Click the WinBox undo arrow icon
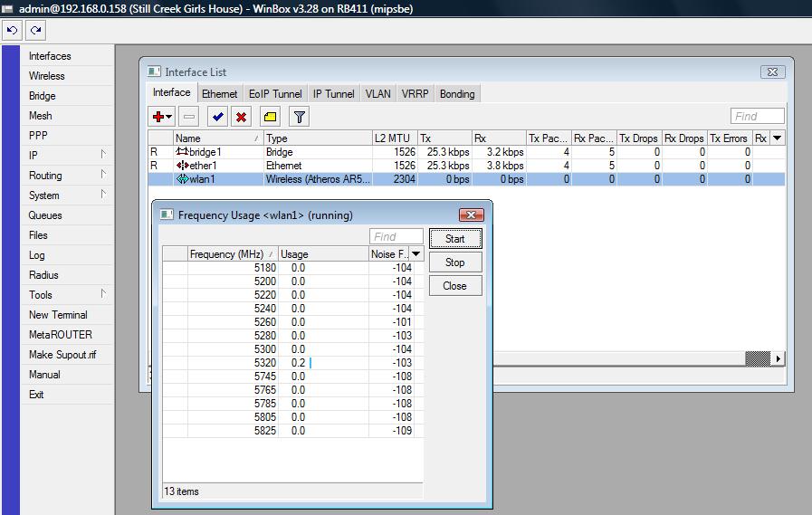 [13, 30]
